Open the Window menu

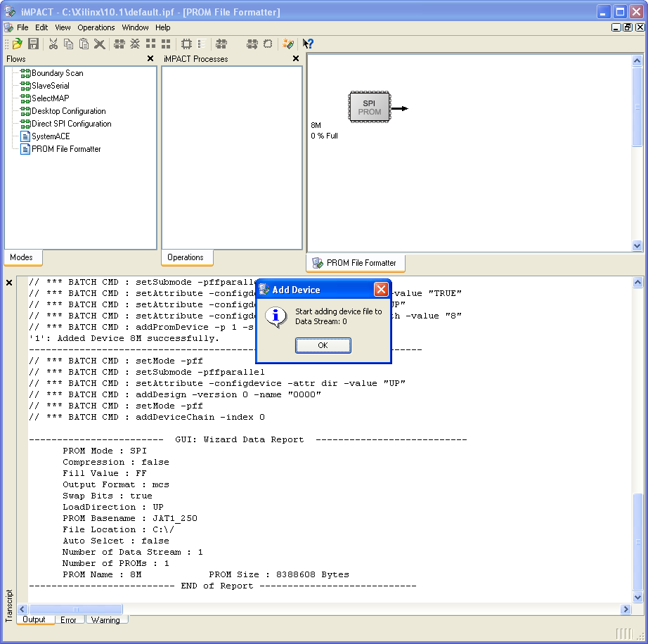[x=135, y=27]
